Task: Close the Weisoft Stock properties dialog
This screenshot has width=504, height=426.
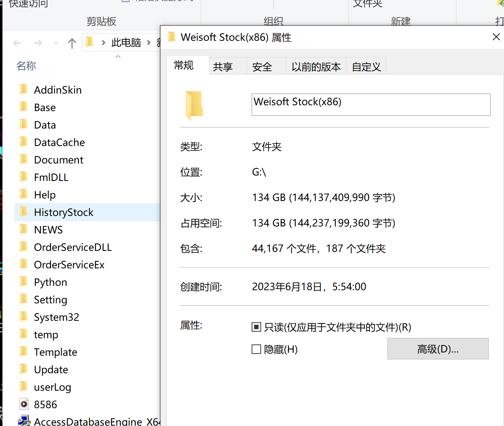Action: 496,37
